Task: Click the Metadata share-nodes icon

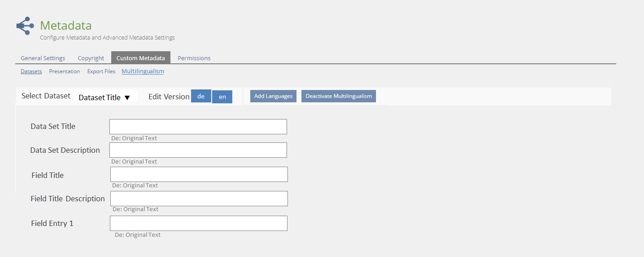Action: click(x=25, y=26)
